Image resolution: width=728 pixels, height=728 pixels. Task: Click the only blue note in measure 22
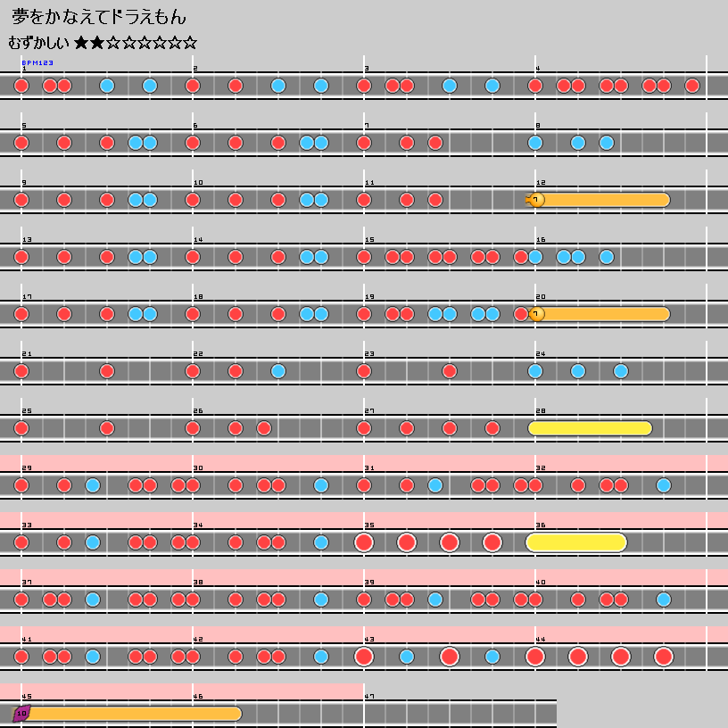pos(278,371)
